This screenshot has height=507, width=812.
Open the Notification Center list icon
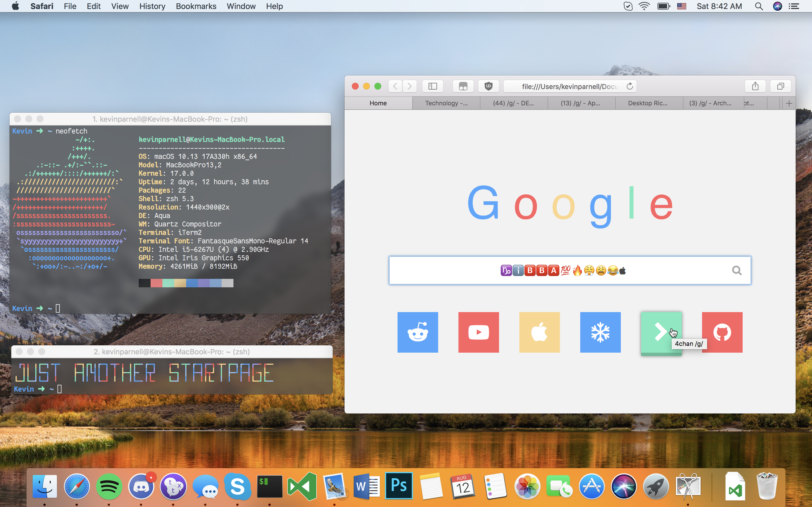[x=794, y=6]
